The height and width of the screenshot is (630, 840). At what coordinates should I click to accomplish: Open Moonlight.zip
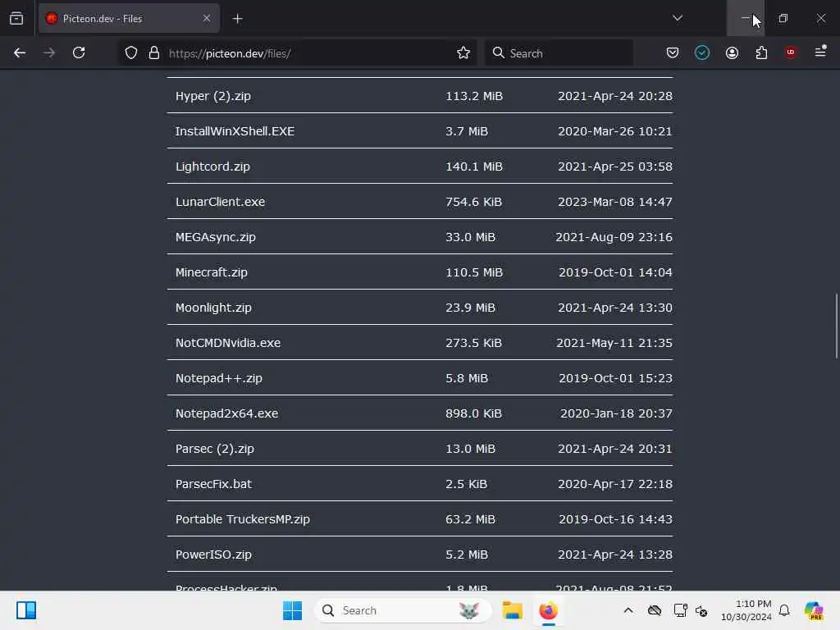(x=213, y=308)
